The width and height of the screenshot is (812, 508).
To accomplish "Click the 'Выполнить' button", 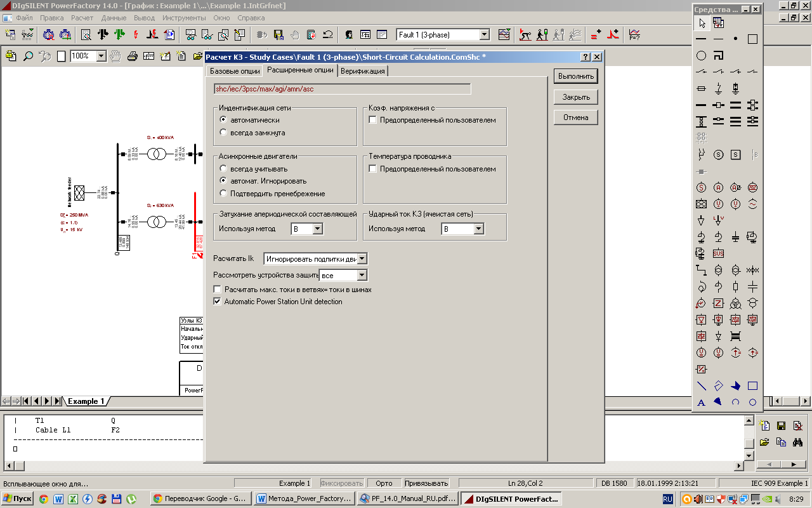I will tap(576, 76).
